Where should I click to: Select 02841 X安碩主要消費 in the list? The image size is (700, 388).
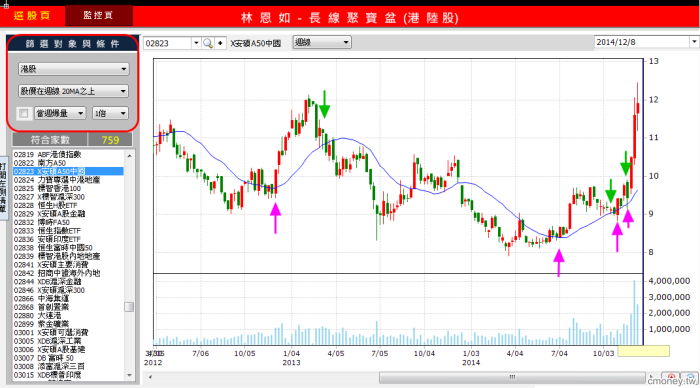coord(68,265)
